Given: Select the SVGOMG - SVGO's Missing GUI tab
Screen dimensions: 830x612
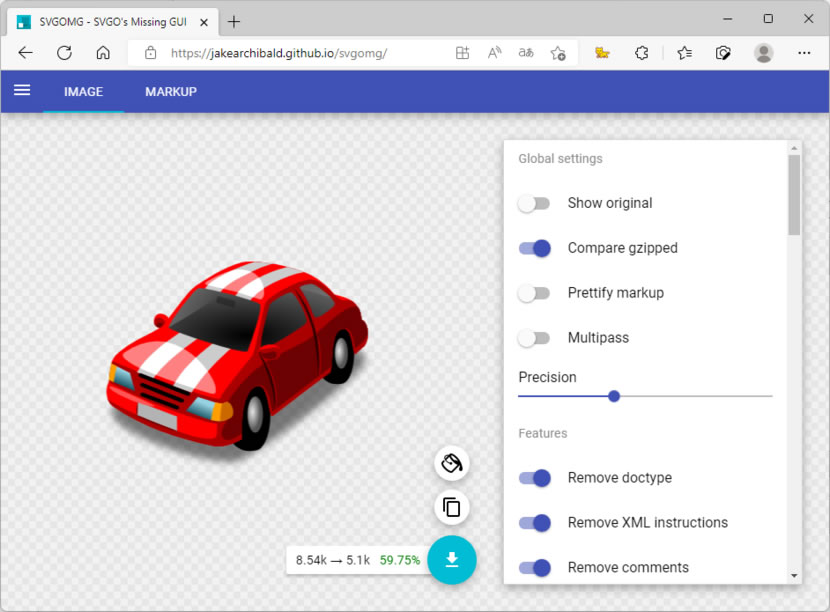Looking at the screenshot, I should click(113, 22).
